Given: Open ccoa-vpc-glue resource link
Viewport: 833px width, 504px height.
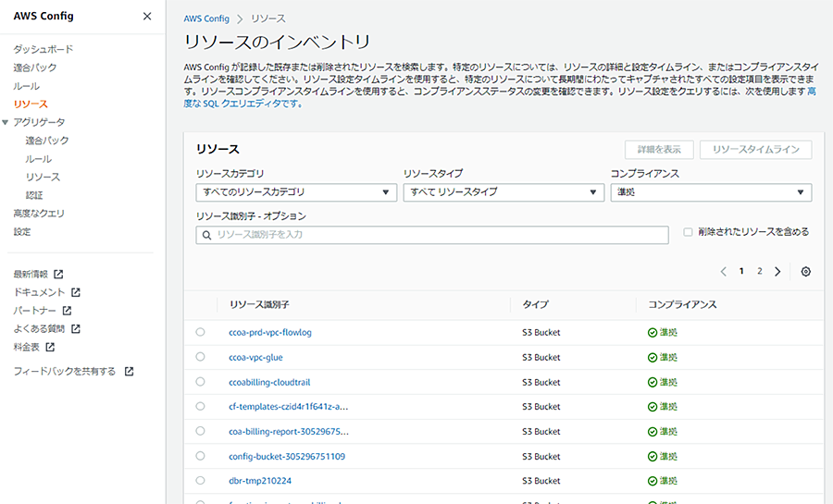Looking at the screenshot, I should (x=256, y=358).
